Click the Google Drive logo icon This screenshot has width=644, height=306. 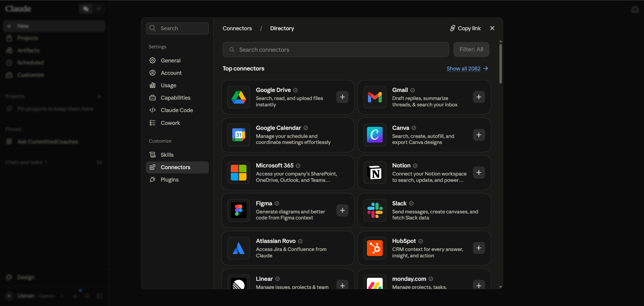tap(238, 97)
